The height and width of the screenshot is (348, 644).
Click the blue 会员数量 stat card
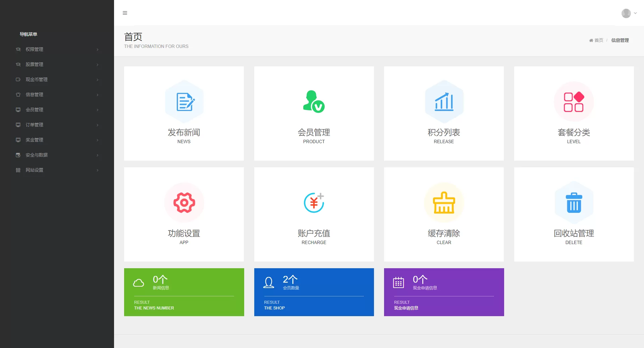(x=314, y=292)
